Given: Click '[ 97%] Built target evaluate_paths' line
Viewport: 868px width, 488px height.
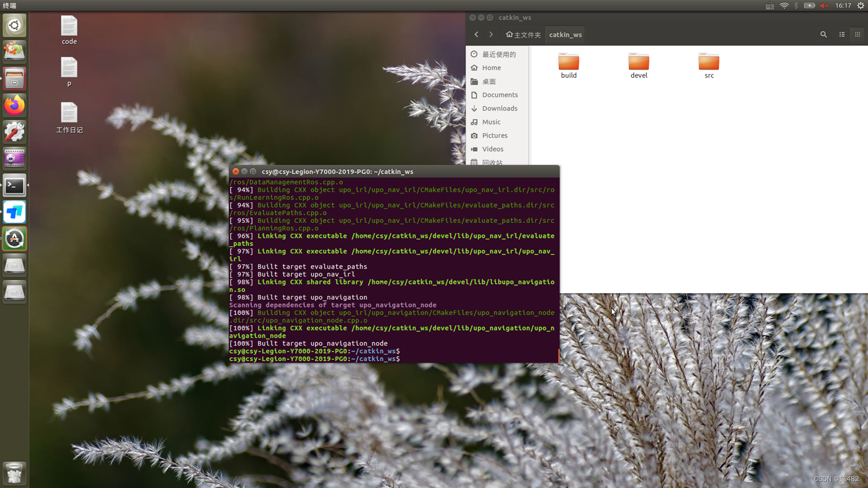Looking at the screenshot, I should tap(298, 267).
